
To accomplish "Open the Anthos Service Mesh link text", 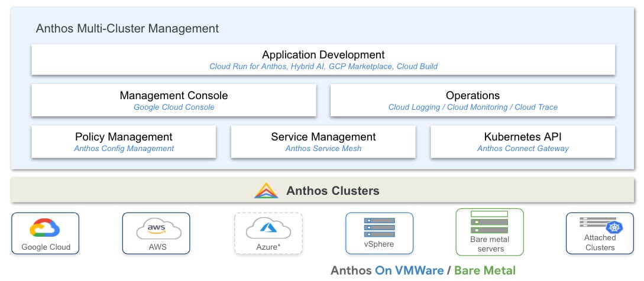I will (x=323, y=149).
